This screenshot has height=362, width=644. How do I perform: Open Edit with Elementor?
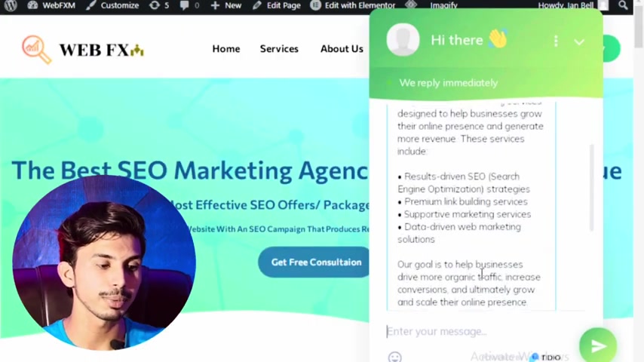[352, 5]
